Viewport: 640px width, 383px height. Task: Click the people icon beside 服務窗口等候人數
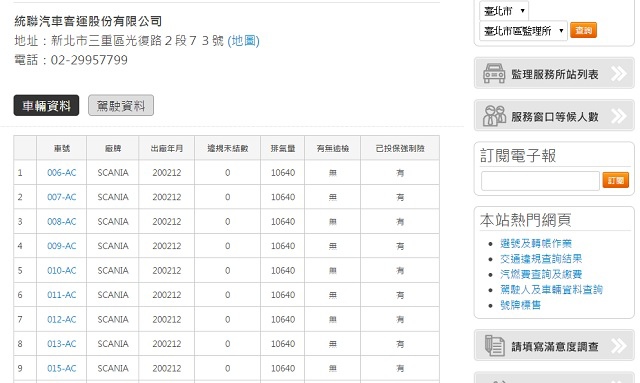pyautogui.click(x=494, y=116)
